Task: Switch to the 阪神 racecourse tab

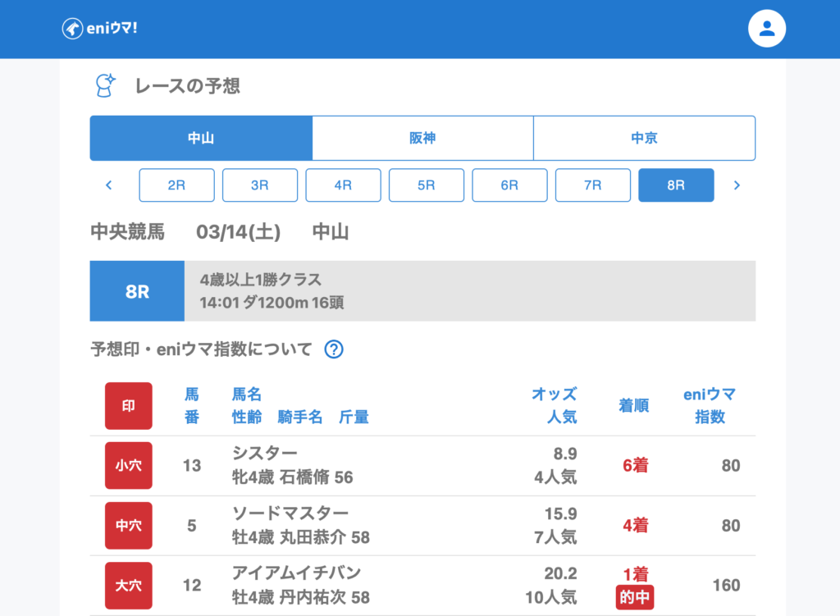Action: click(x=422, y=138)
